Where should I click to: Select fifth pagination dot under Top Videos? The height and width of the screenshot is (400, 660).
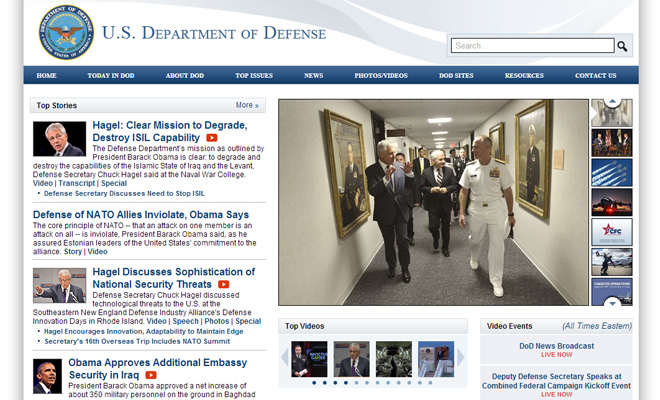click(356, 383)
